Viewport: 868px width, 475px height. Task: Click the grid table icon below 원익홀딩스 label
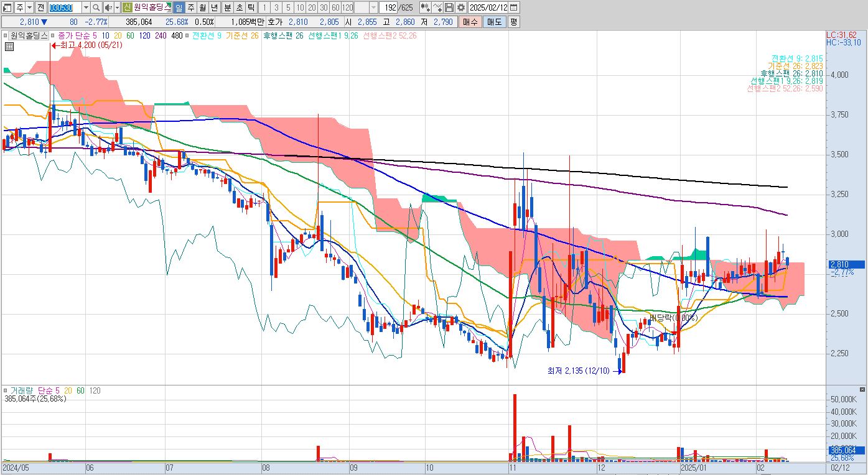(10, 47)
